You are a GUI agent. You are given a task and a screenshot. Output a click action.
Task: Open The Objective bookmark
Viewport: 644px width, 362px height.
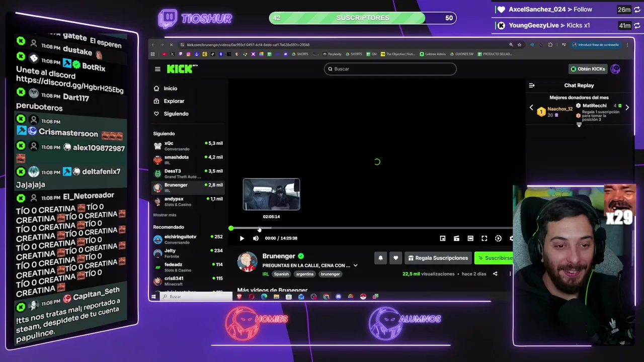tap(398, 54)
